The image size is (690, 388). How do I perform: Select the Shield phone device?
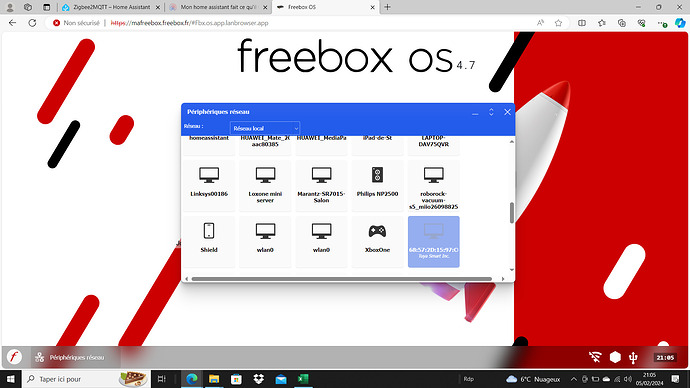[x=209, y=241]
